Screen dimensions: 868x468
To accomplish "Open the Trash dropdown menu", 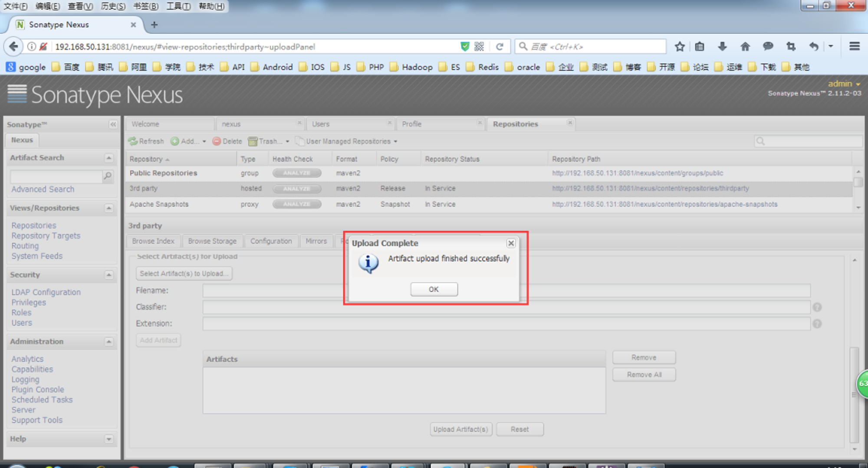I will 268,141.
